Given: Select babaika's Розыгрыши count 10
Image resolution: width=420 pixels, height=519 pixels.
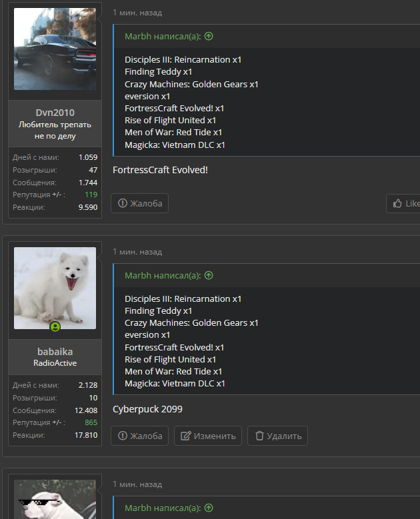Looking at the screenshot, I should pyautogui.click(x=93, y=398).
